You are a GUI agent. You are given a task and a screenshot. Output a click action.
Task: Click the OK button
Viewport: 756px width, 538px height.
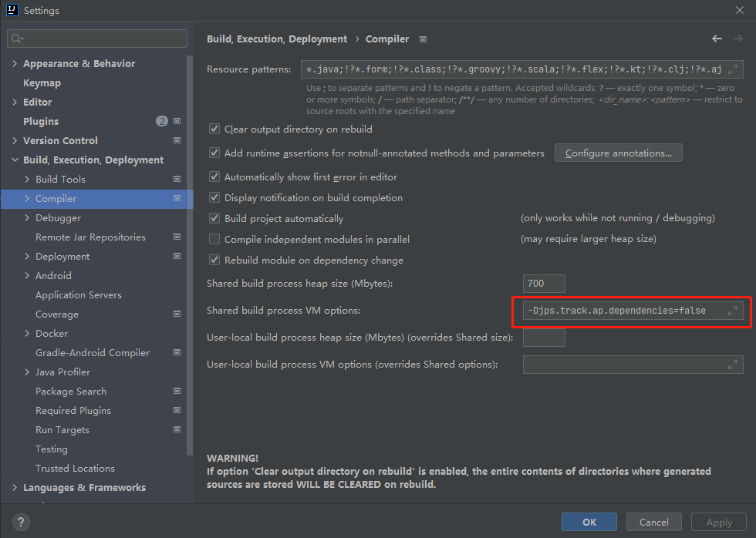pyautogui.click(x=589, y=522)
